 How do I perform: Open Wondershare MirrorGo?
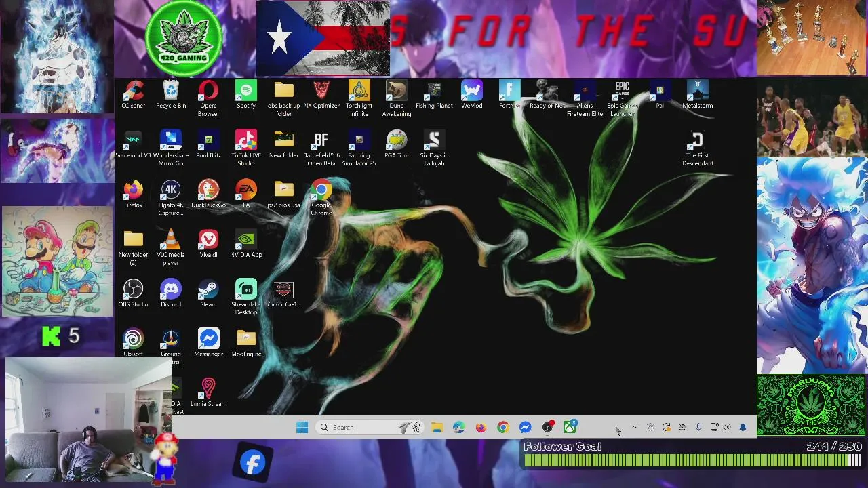click(171, 148)
